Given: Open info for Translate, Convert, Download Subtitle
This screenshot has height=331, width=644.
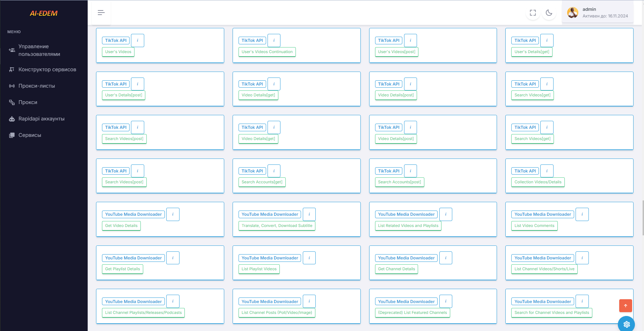Looking at the screenshot, I should (x=309, y=214).
